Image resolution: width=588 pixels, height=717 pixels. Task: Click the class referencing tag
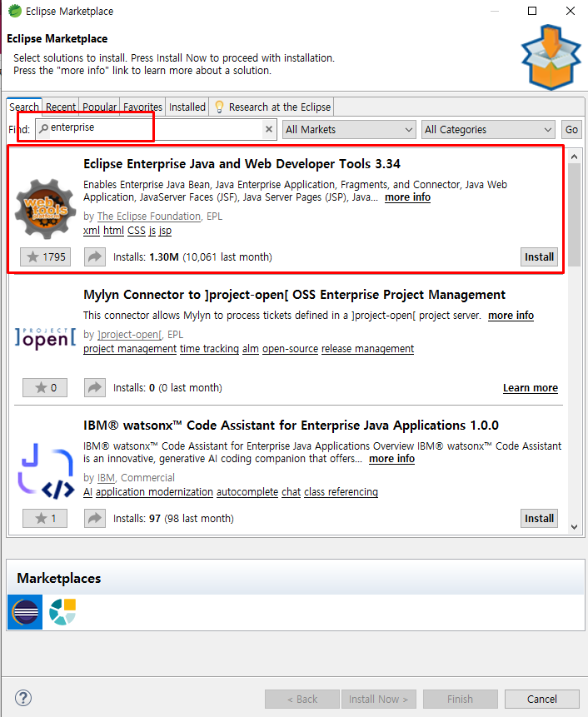[341, 492]
